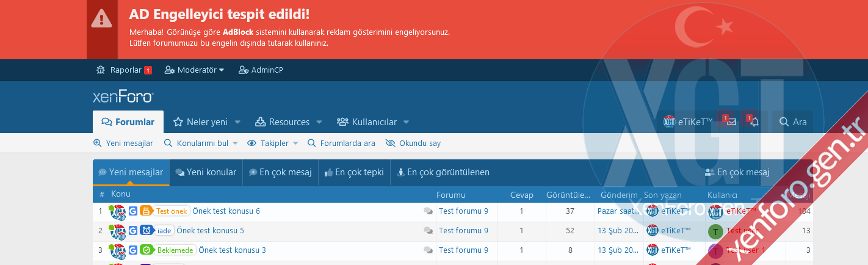Open thread Önek test konusu 6
The image size is (868, 265).
click(226, 211)
